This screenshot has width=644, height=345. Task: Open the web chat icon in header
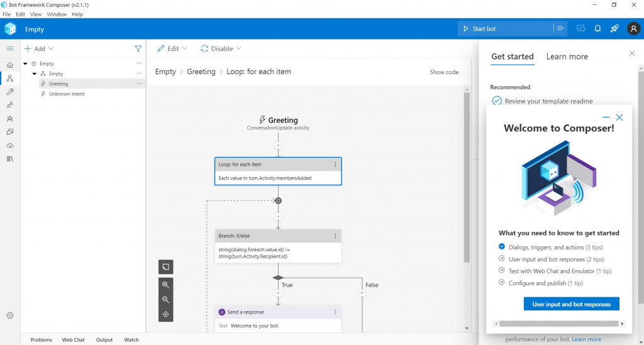coord(580,29)
